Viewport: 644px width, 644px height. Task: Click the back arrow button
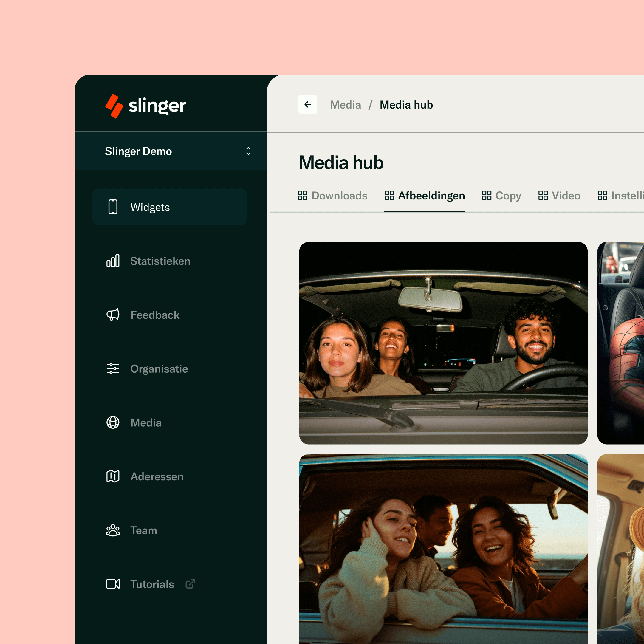coord(307,105)
